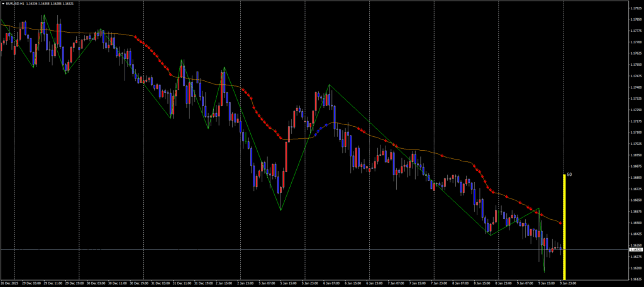644x287 pixels.
Task: Click the 1.17925 value on price axis
Action: point(635,8)
